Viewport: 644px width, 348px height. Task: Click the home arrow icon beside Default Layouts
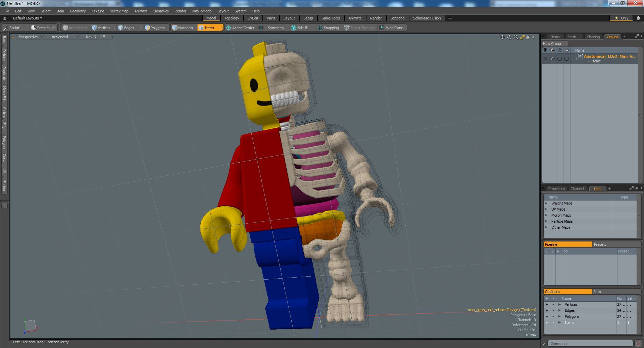coord(5,18)
